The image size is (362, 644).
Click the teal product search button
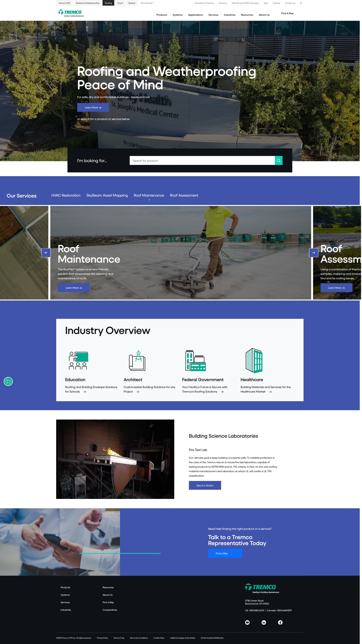click(x=278, y=160)
